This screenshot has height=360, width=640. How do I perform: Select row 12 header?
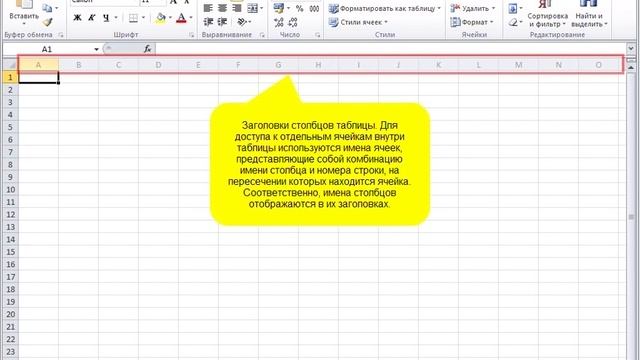coord(11,214)
